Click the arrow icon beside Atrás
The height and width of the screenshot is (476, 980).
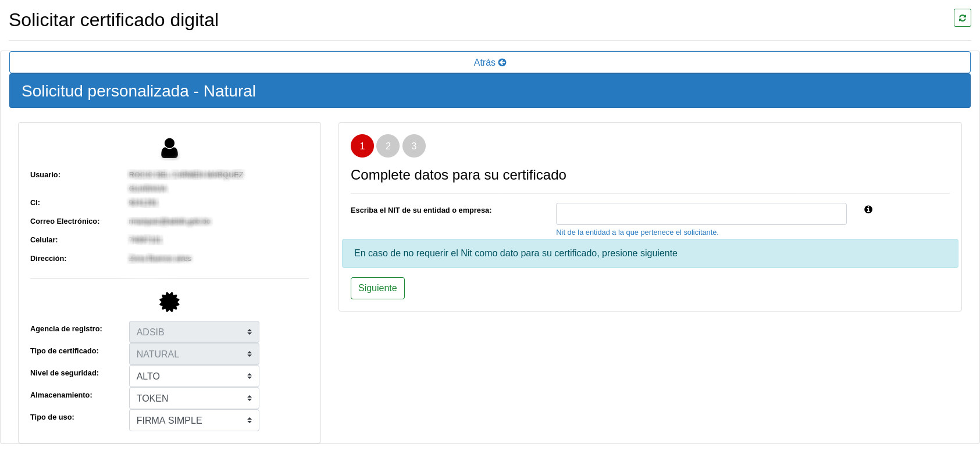(503, 63)
